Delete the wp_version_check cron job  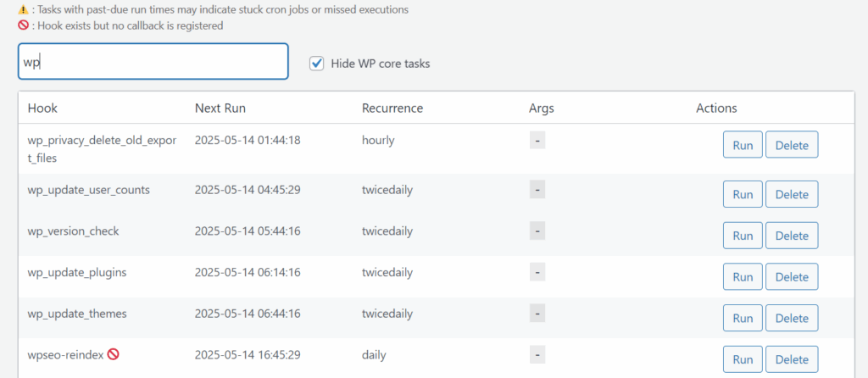pos(792,236)
